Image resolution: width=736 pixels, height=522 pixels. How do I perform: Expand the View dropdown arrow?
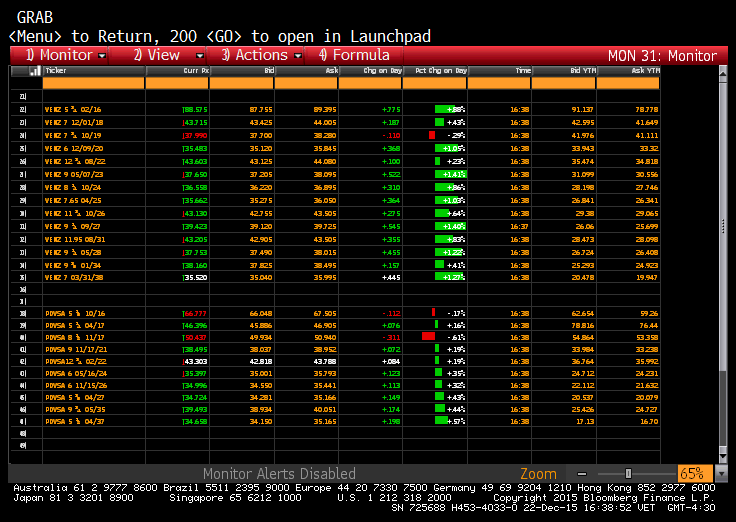click(200, 56)
